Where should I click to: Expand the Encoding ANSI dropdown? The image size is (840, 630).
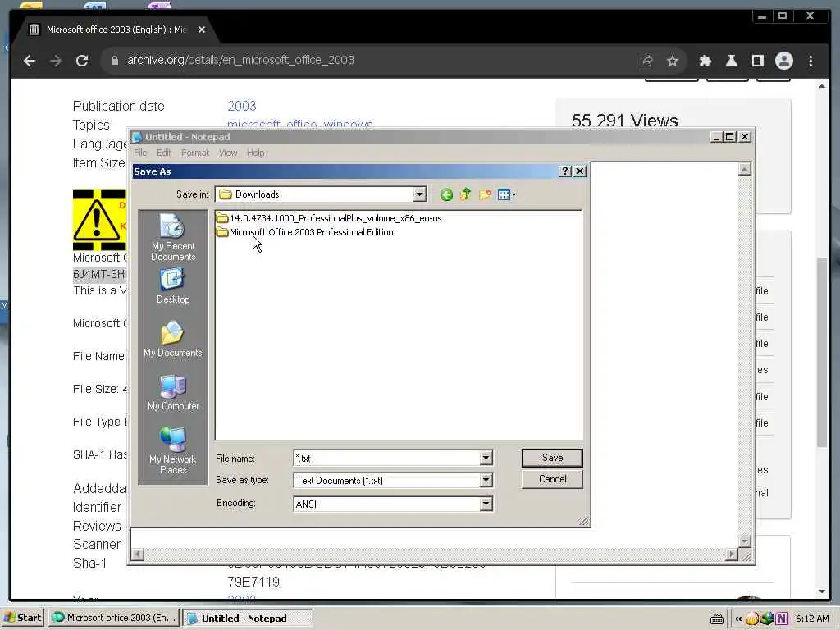tap(486, 504)
